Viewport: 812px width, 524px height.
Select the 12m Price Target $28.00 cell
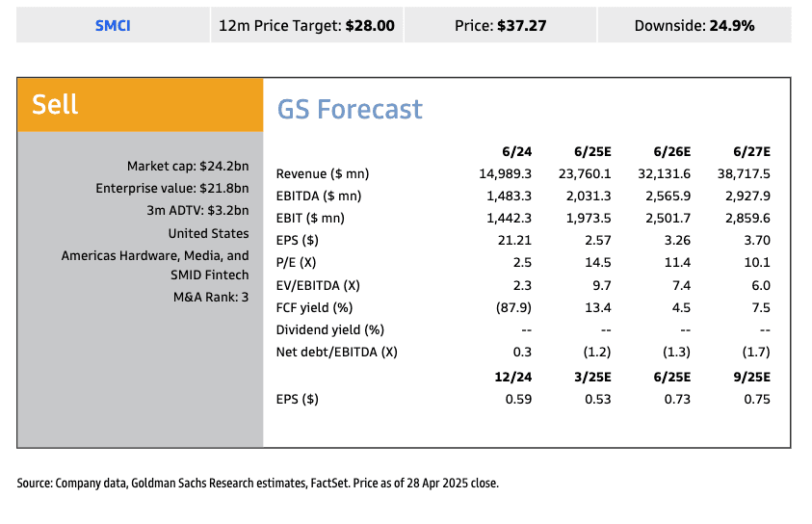[x=307, y=26]
